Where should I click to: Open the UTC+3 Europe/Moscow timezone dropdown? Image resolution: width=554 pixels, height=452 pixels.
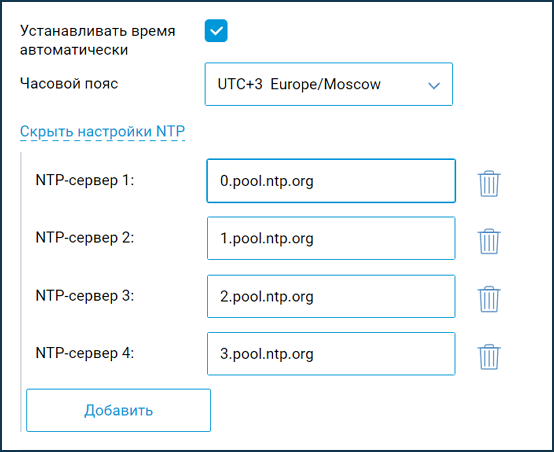(x=329, y=84)
